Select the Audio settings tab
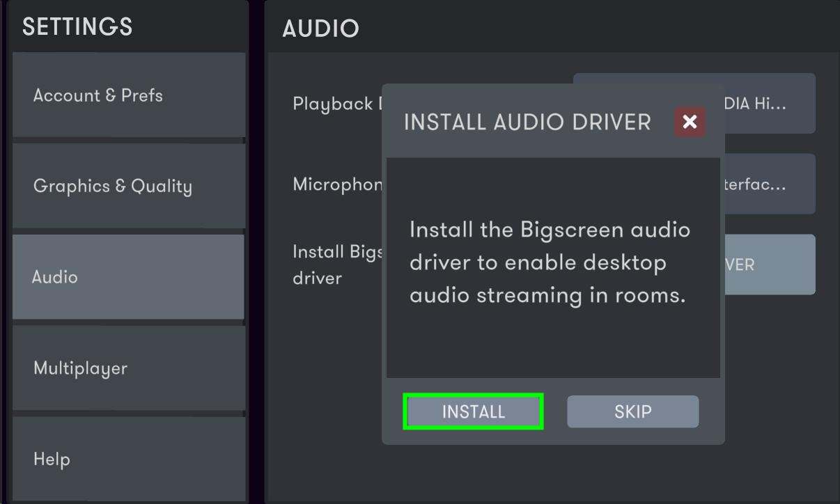 (x=128, y=276)
